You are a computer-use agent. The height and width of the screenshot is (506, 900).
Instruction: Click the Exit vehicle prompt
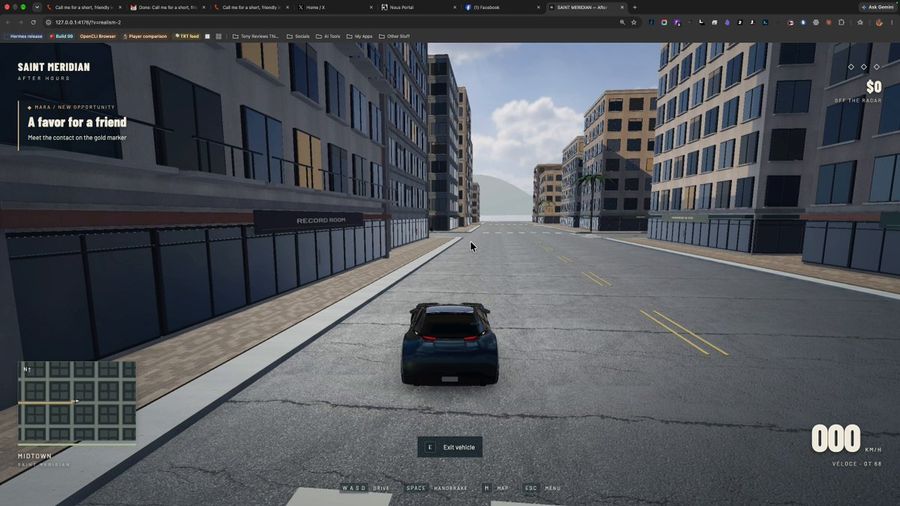449,447
